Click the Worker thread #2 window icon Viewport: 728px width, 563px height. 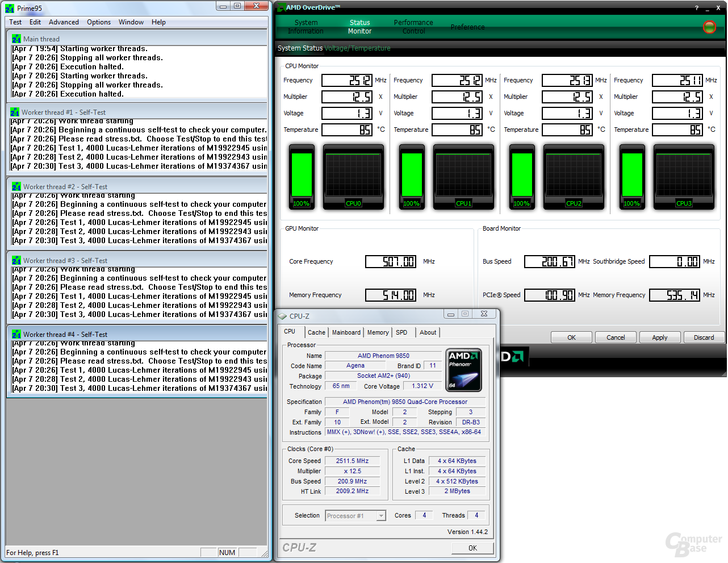tap(16, 186)
